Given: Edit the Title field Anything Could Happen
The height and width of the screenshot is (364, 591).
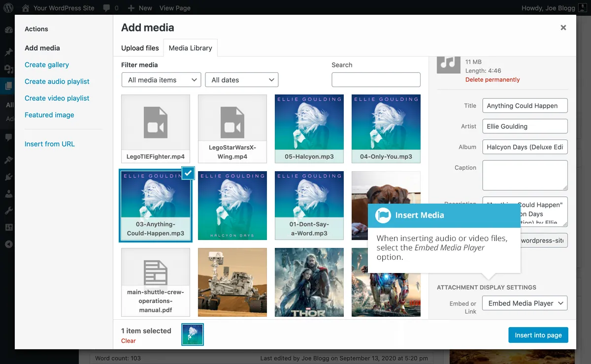Looking at the screenshot, I should (x=525, y=105).
